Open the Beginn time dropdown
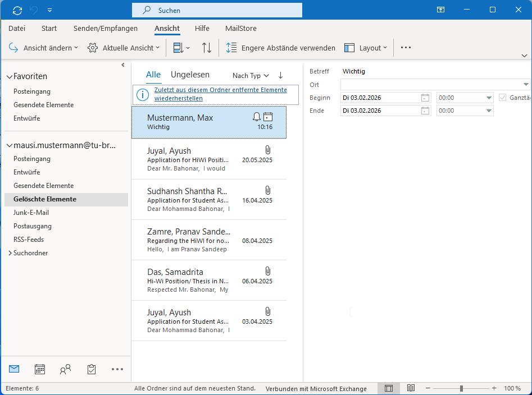The image size is (532, 395). [x=489, y=98]
